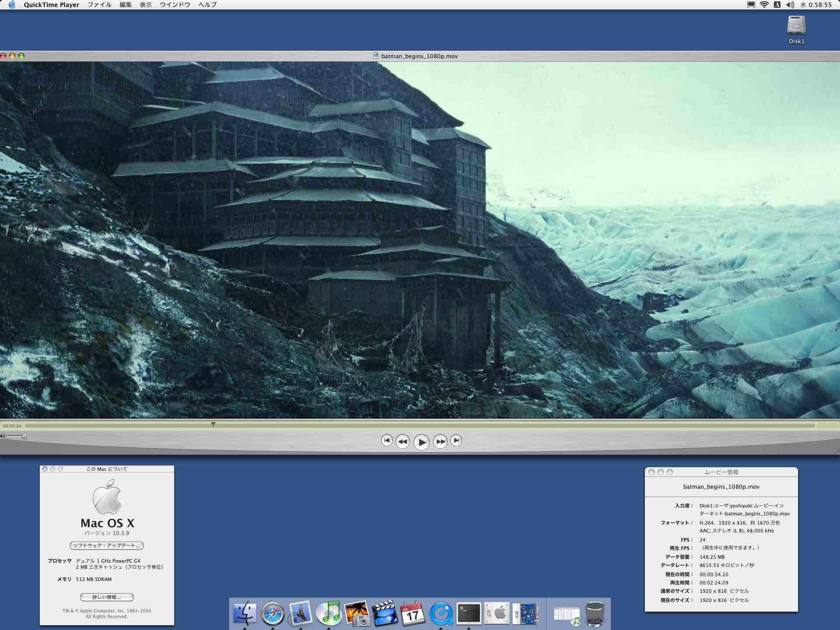The width and height of the screenshot is (840, 630).
Task: Play the movie
Action: pyautogui.click(x=421, y=442)
